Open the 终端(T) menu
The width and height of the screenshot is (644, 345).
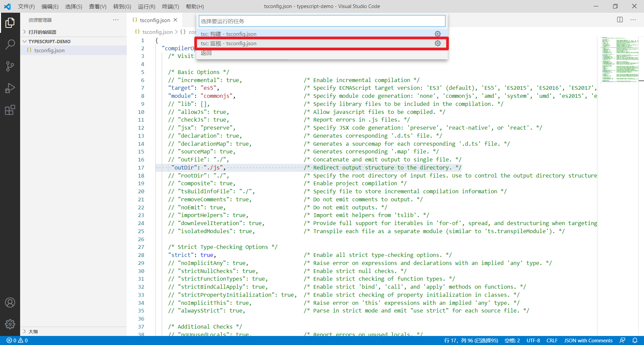click(170, 6)
